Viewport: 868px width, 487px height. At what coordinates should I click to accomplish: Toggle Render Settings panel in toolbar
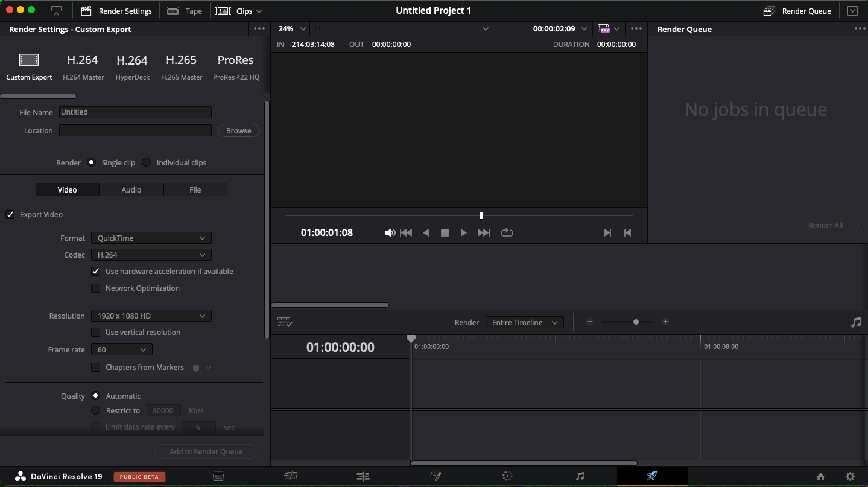(x=116, y=11)
